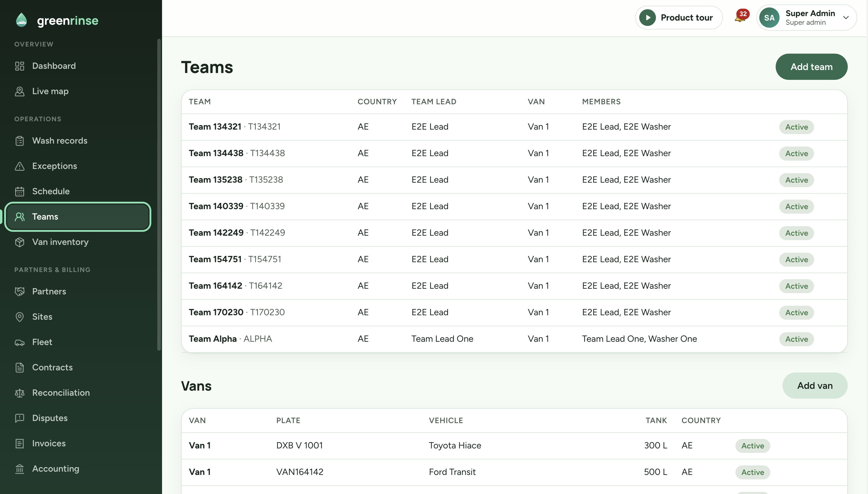
Task: Open the Fleet section label
Action: tap(42, 342)
